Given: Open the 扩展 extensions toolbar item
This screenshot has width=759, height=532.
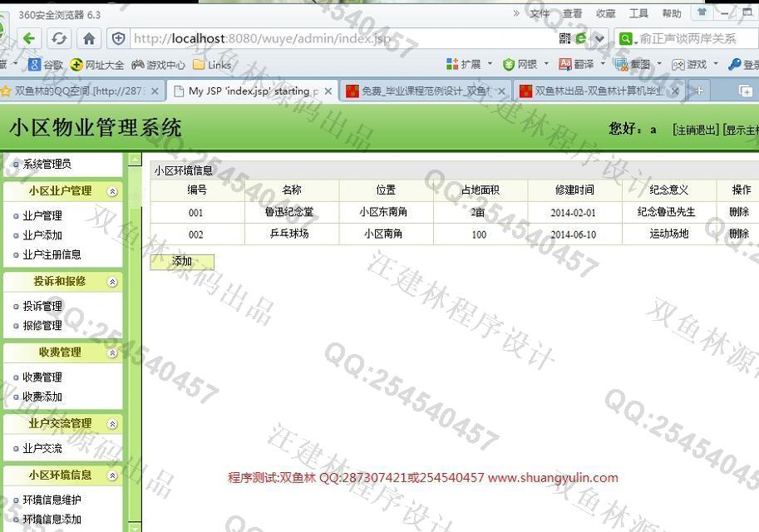Looking at the screenshot, I should [464, 64].
